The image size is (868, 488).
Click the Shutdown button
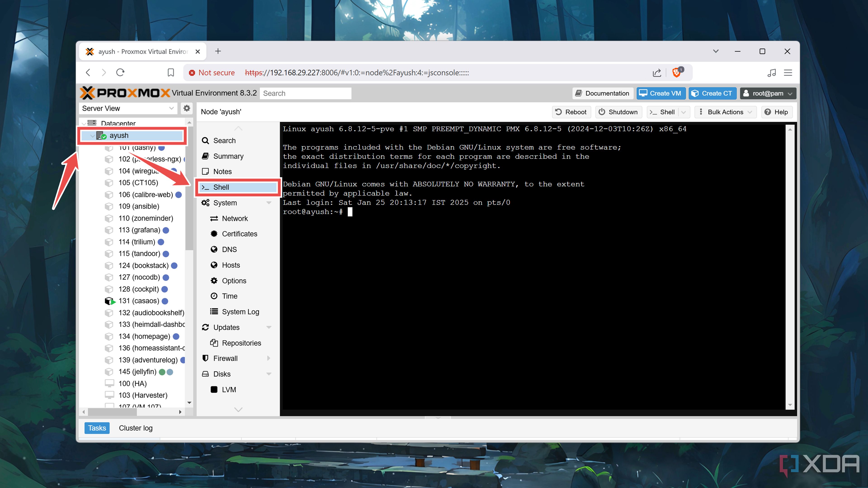coord(619,112)
